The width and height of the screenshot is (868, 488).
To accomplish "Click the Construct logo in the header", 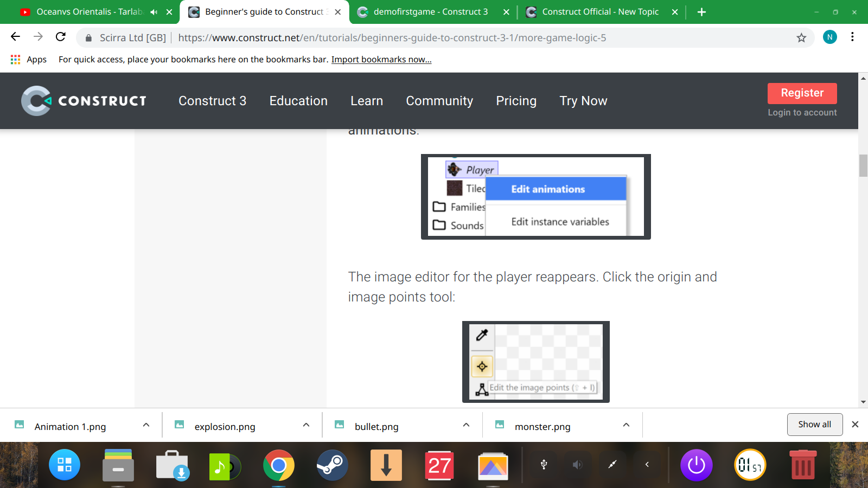I will click(x=84, y=101).
